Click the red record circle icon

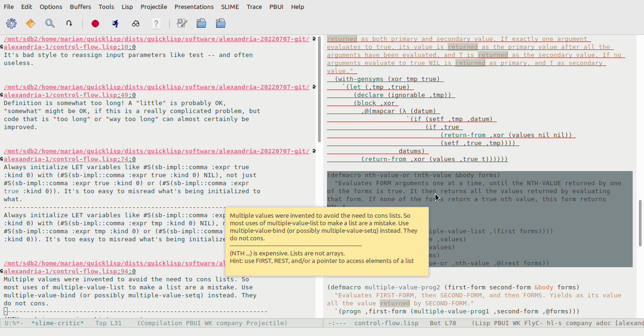tap(95, 23)
